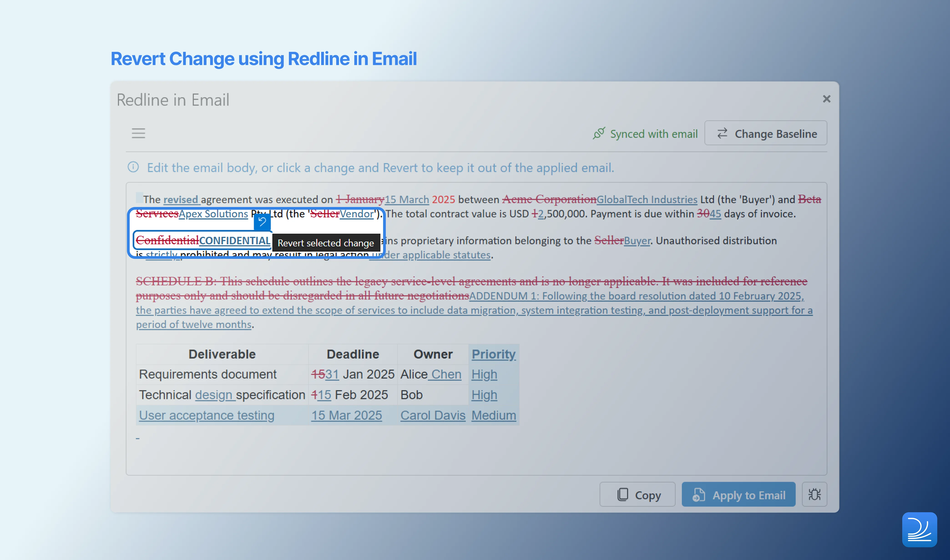Select the inserted 'Chen' after Alice

coord(446,374)
